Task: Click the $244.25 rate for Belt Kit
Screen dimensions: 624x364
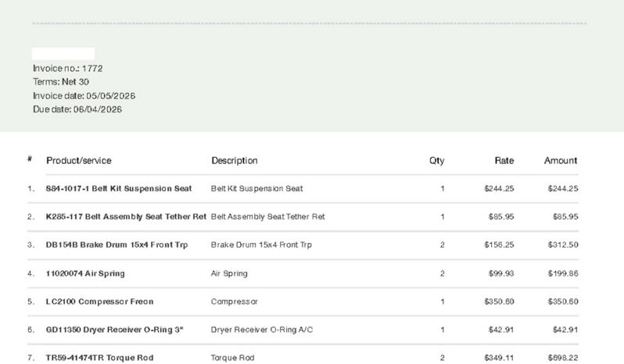Action: pos(499,188)
